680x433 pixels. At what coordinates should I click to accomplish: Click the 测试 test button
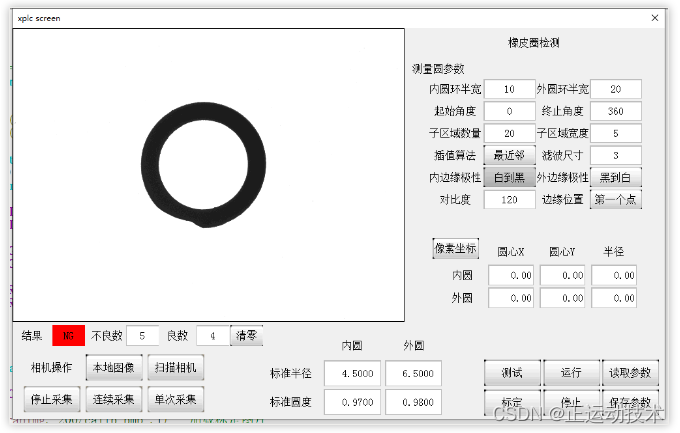[512, 373]
